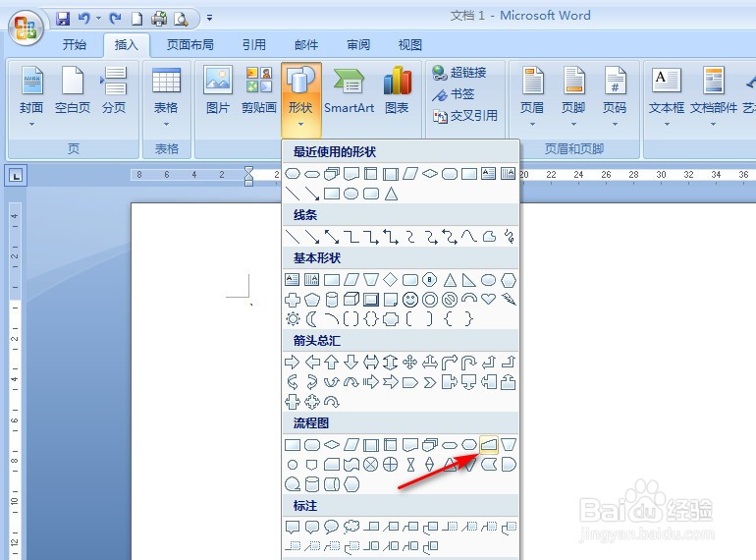Select the lightning bolt shape

[509, 300]
